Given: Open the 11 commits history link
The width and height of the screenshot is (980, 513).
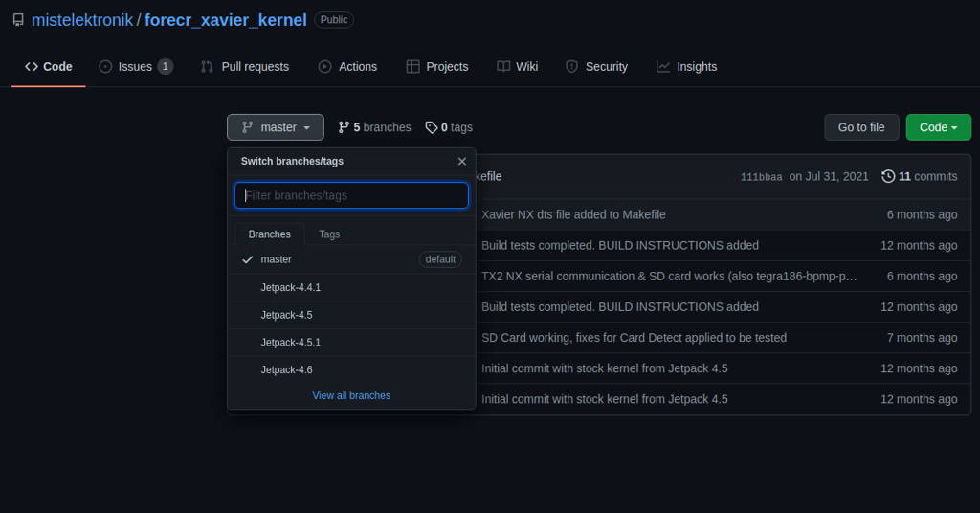Looking at the screenshot, I should coord(920,176).
